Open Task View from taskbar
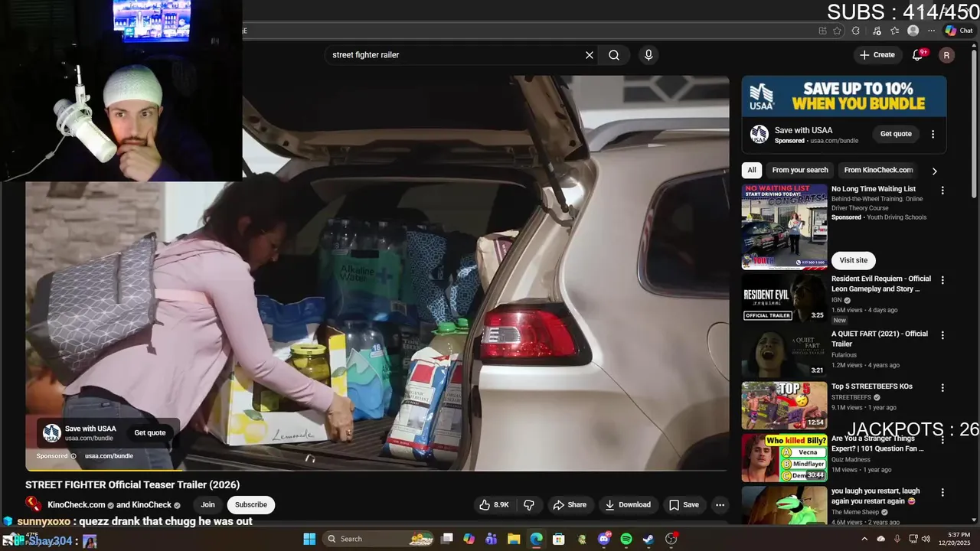The height and width of the screenshot is (551, 980). pos(447,539)
